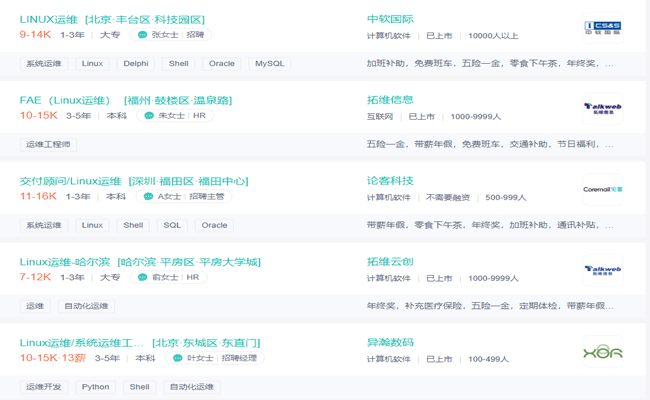This screenshot has width=650, height=400.
Task: Click Shell tag in 异瀚数码 listing
Action: tap(139, 387)
